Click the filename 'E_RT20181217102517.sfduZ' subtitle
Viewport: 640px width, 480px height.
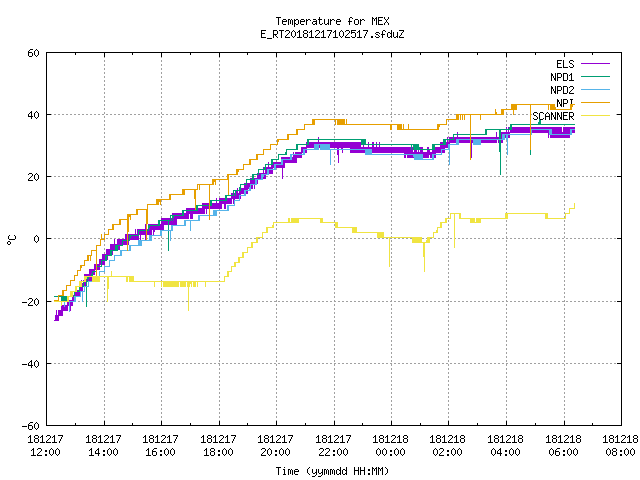coord(332,34)
